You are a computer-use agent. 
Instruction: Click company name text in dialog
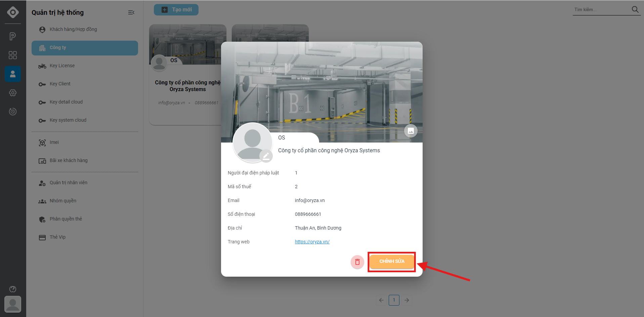329,150
